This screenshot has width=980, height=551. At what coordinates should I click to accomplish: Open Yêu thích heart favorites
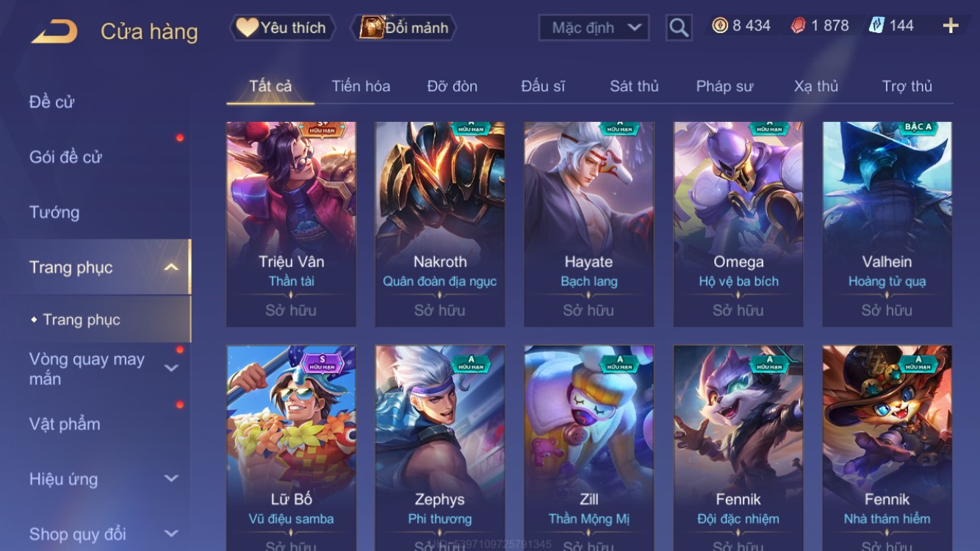click(282, 28)
